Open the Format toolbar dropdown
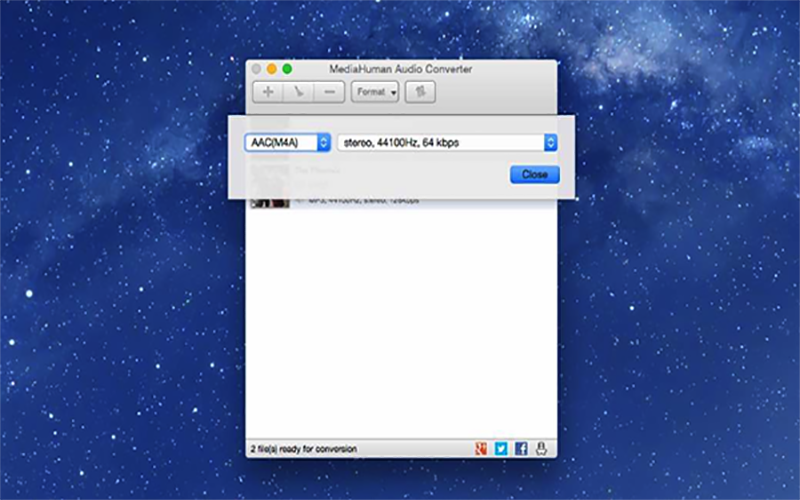The image size is (800, 500). (x=375, y=92)
